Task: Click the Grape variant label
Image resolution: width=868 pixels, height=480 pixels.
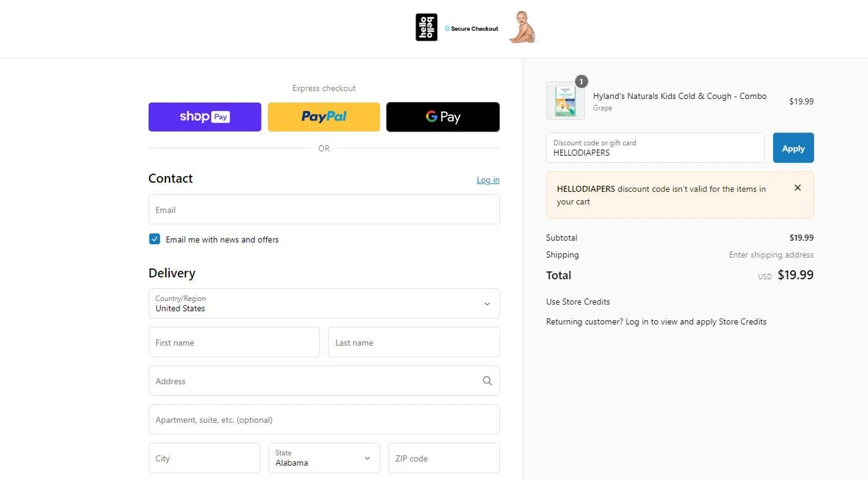Action: (x=602, y=108)
